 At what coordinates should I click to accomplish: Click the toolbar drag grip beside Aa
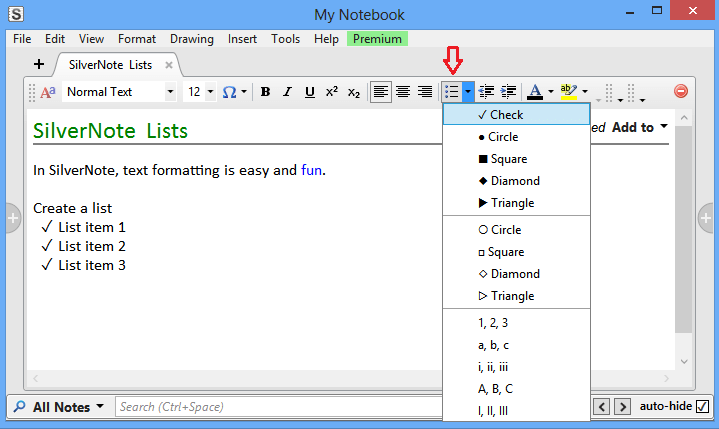coord(32,93)
